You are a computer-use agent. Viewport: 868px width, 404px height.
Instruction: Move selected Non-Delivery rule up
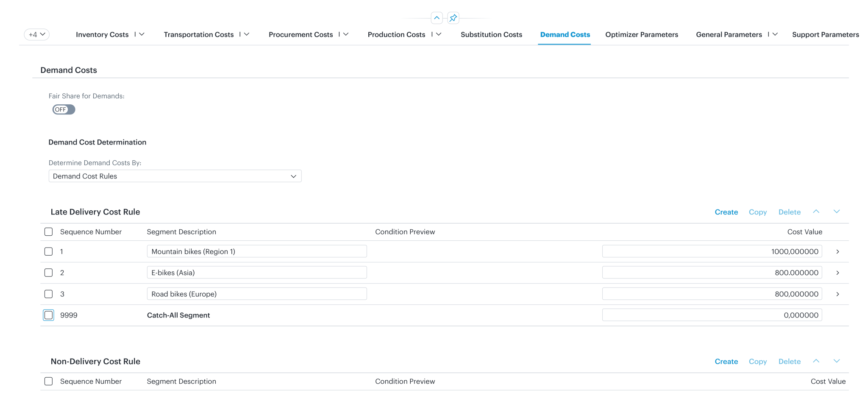(816, 361)
